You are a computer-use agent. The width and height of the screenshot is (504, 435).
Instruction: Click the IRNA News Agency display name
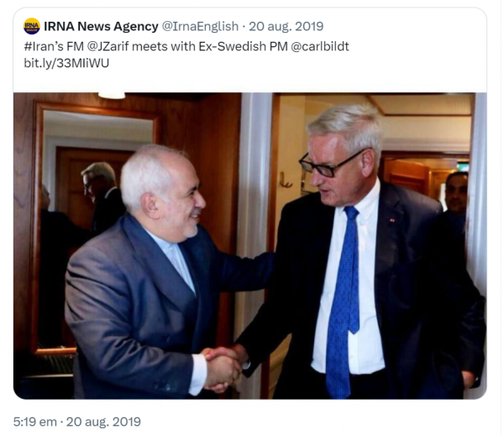pyautogui.click(x=101, y=26)
